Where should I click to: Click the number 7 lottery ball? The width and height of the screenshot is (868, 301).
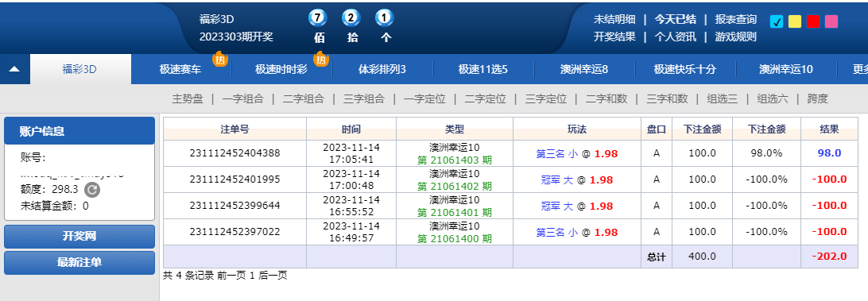coord(317,18)
